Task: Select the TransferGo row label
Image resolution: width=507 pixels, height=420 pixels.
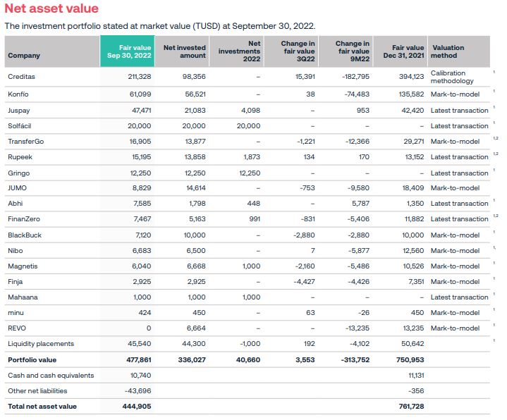Action: [x=25, y=142]
